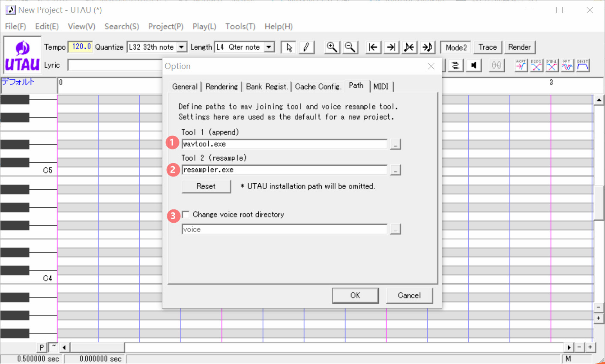Click Cancel in Option dialog

409,295
